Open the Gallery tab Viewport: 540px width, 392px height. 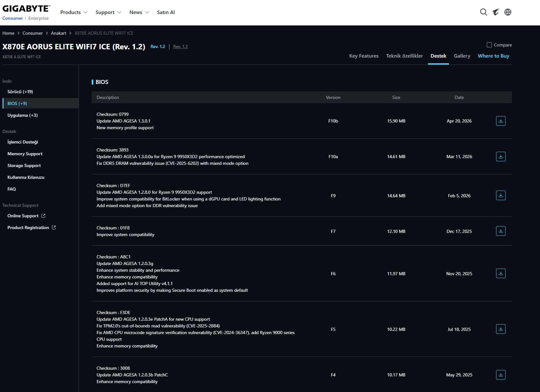[x=462, y=56]
